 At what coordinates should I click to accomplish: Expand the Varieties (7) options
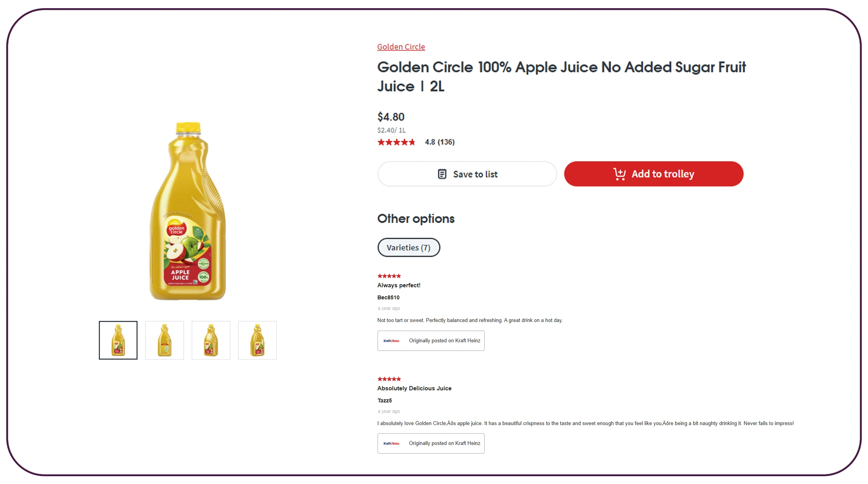[x=408, y=247]
